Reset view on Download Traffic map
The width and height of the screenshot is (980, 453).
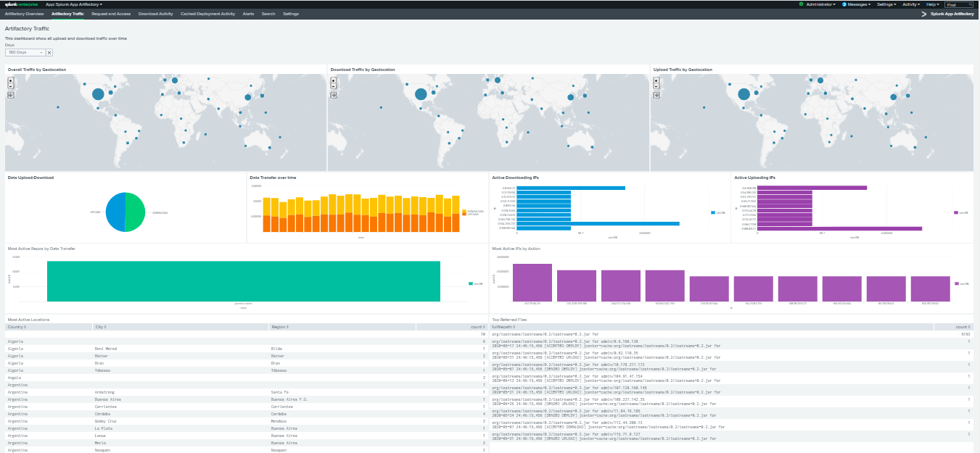pyautogui.click(x=334, y=94)
